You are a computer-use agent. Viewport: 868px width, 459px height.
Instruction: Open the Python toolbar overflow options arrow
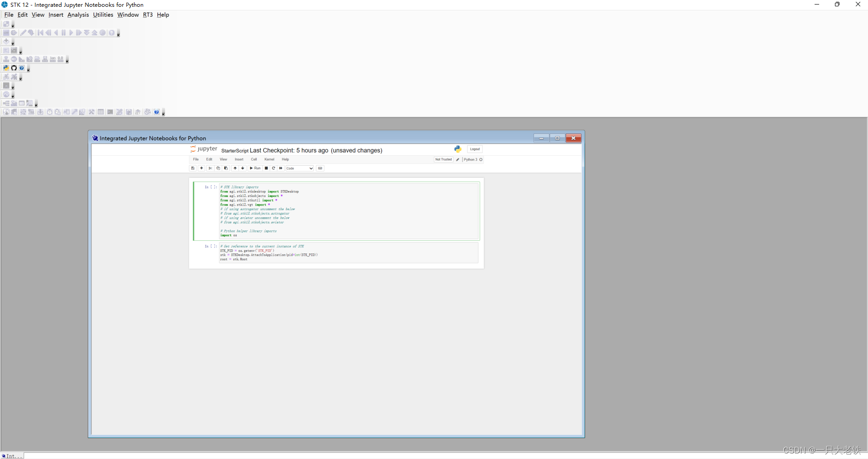click(29, 69)
